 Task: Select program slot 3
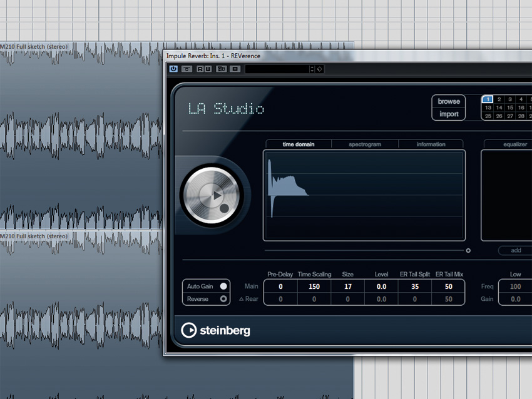click(510, 99)
